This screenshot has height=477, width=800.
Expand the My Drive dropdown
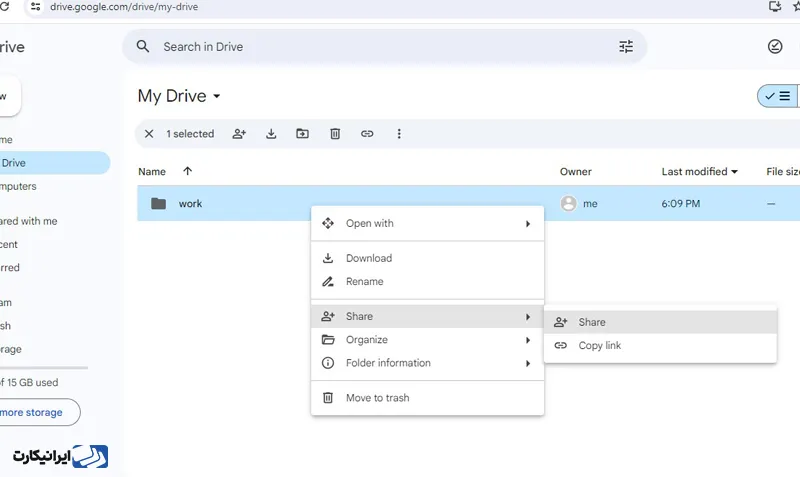216,96
